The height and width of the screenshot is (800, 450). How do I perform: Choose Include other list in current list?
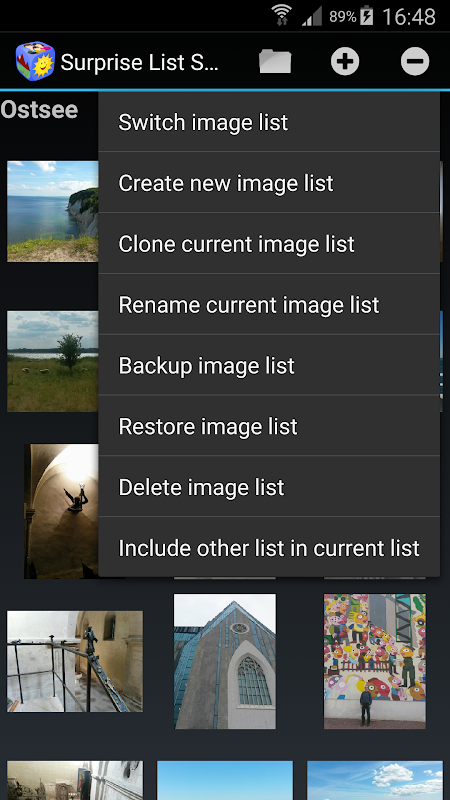269,547
